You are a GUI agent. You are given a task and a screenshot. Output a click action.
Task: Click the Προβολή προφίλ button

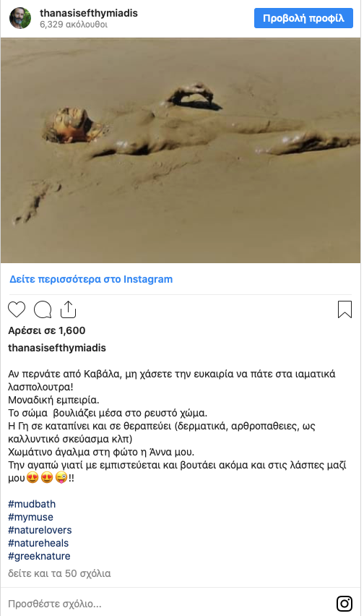pyautogui.click(x=303, y=18)
